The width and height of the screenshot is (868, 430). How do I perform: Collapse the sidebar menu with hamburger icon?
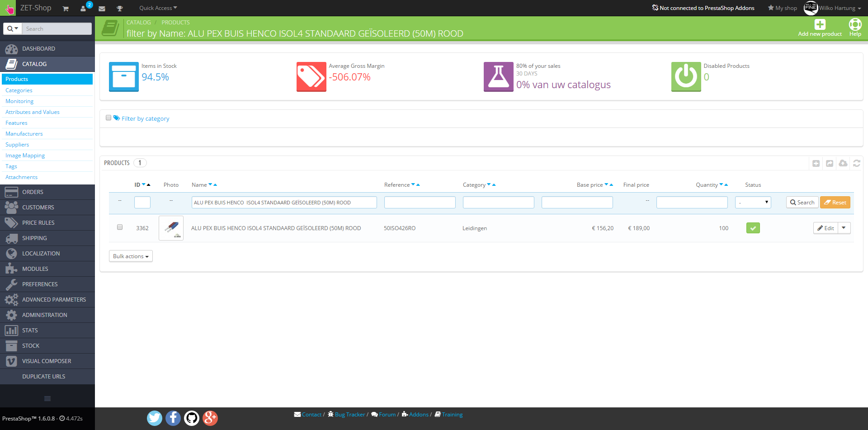click(x=47, y=398)
